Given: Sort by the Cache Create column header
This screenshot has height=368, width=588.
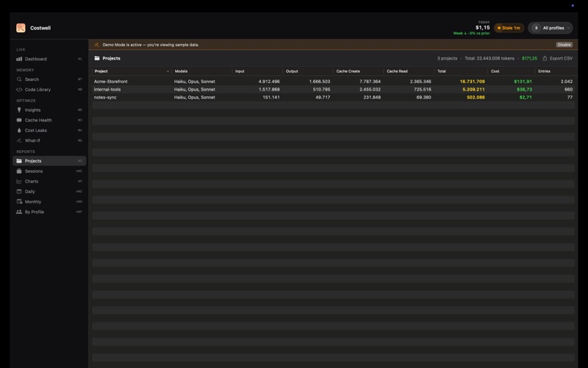Looking at the screenshot, I should [x=348, y=71].
